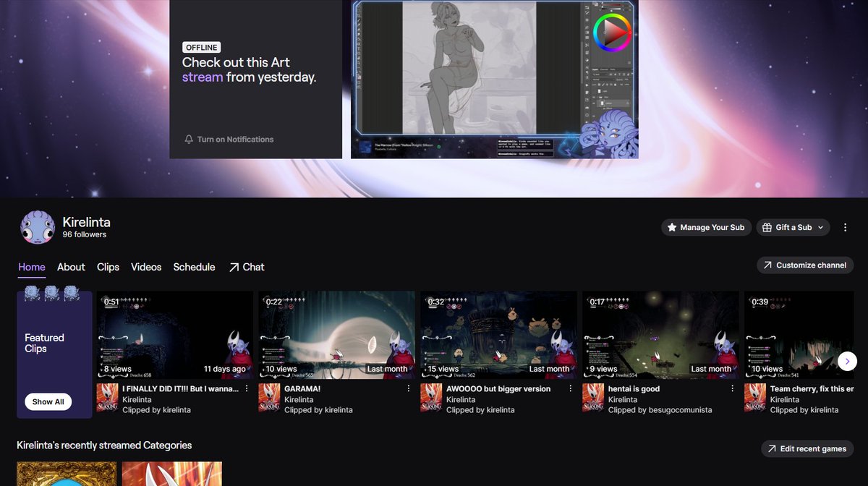Image resolution: width=868 pixels, height=486 pixels.
Task: Click the gift icon in Gift a Sub
Action: coord(767,227)
